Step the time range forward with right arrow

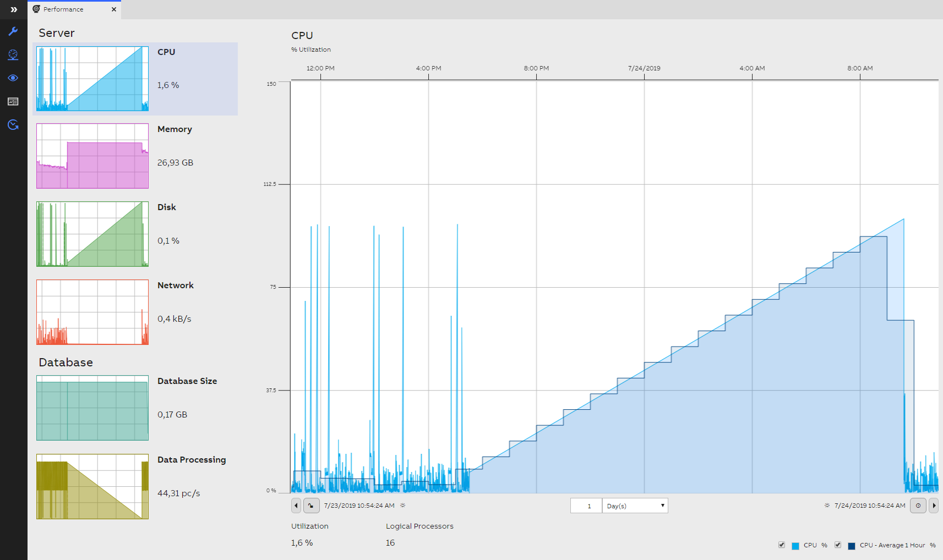934,506
